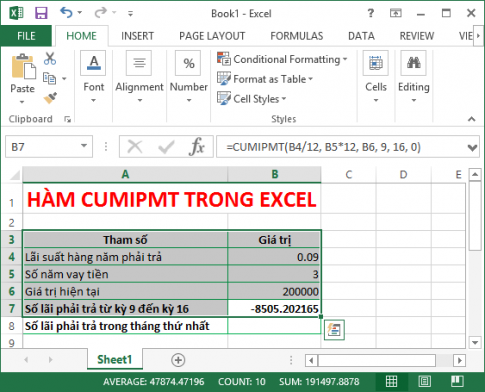Screen dimensions: 485x392
Task: Switch to Page Break Preview in status bar
Action: [x=457, y=381]
